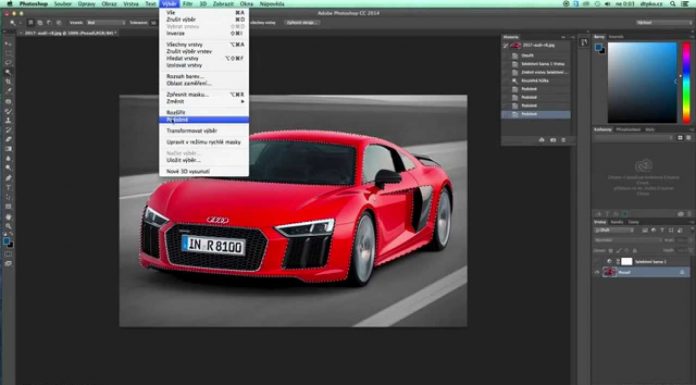Screen dimensions: 696x385
Task: Expand the Změnit submenu
Action: (204, 101)
